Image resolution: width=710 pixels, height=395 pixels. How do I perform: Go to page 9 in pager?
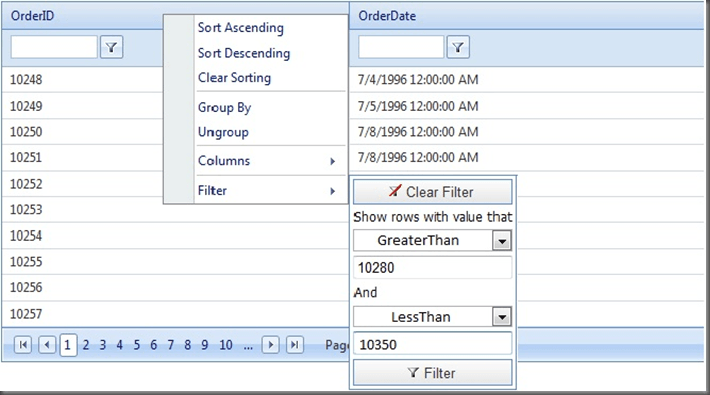click(205, 345)
